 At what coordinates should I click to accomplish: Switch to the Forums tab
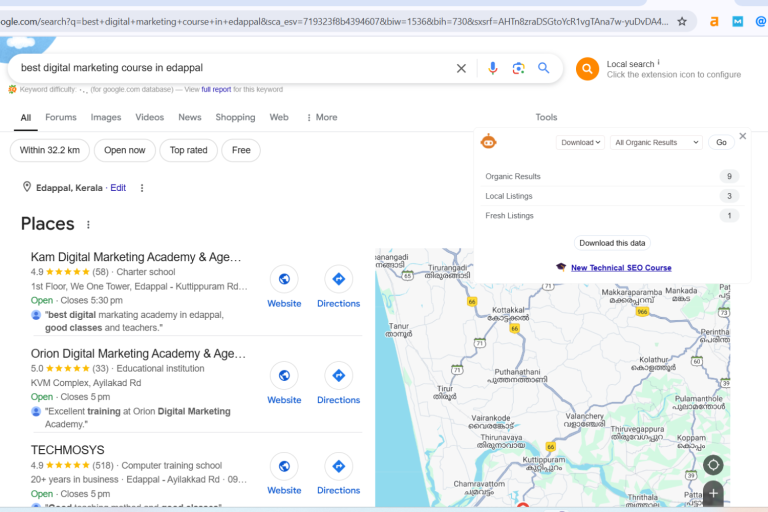[61, 118]
